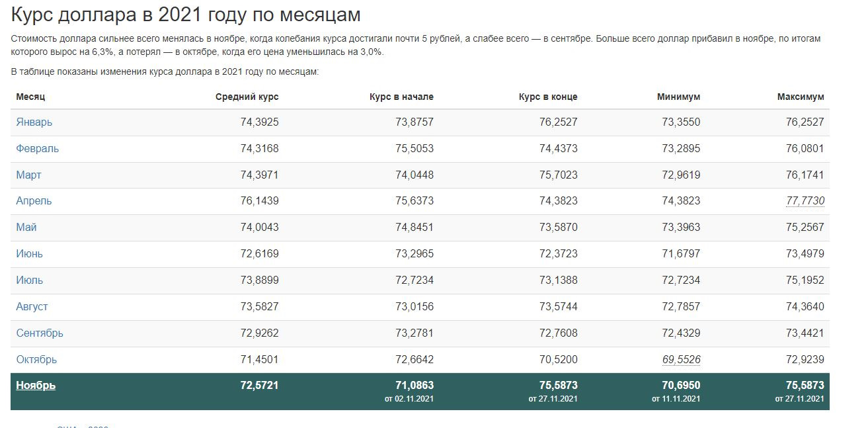The width and height of the screenshot is (868, 428).
Task: Open the Апрель month link
Action: click(x=34, y=201)
